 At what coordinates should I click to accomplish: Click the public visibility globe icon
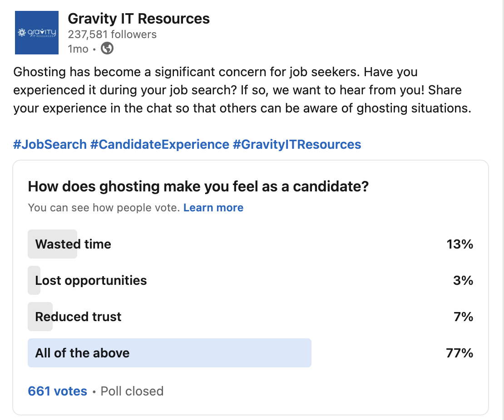click(107, 49)
